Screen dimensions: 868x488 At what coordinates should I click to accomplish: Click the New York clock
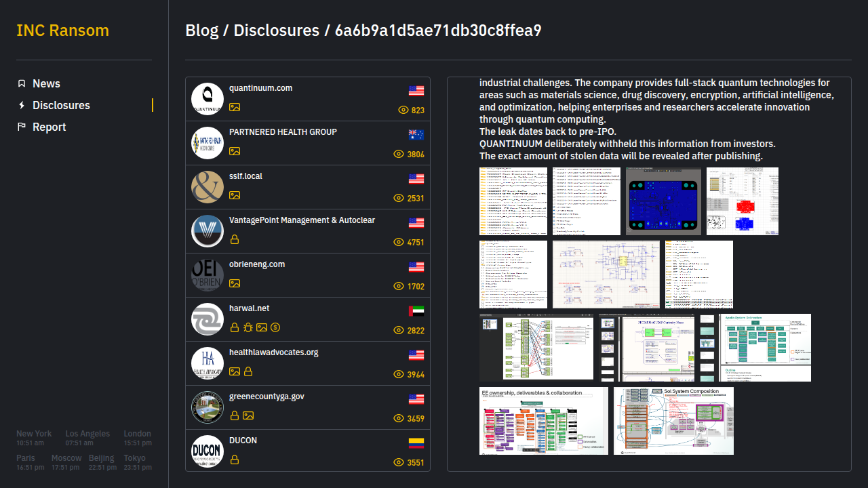[34, 438]
